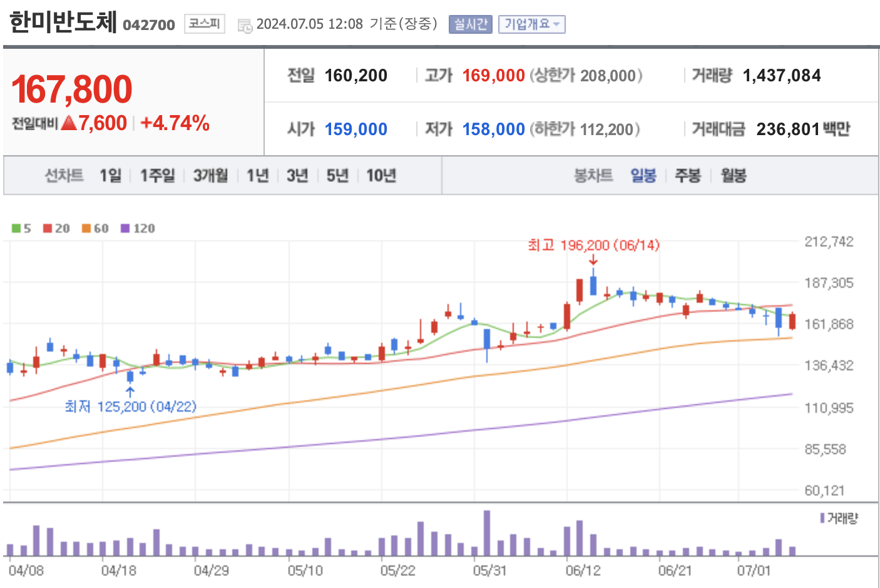
Task: Open the 기업개요 company overview dropdown
Action: [531, 24]
